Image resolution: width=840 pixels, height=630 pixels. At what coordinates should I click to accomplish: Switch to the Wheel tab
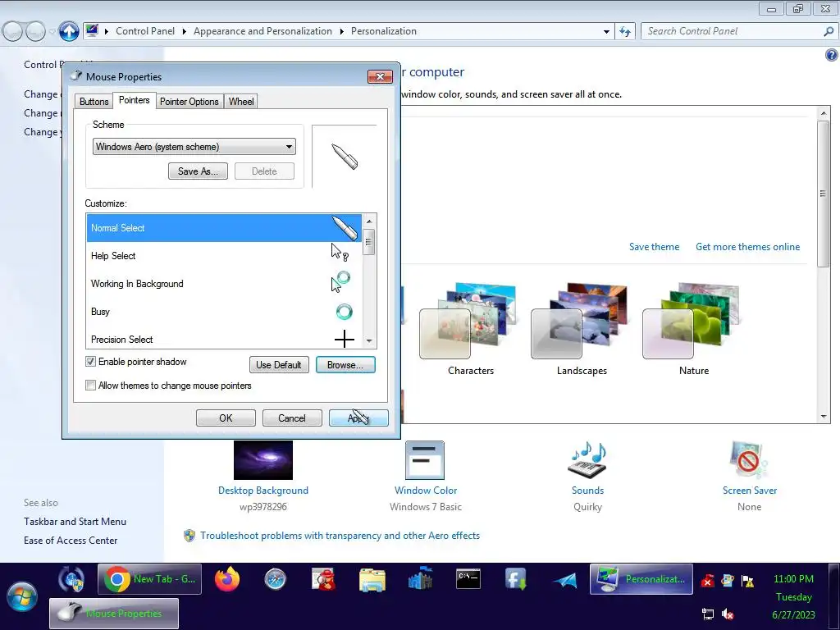[241, 101]
